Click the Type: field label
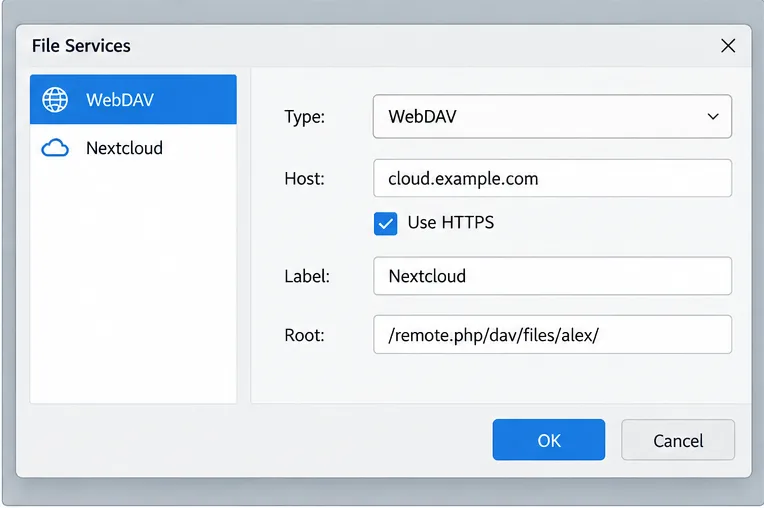This screenshot has height=508, width=764. tap(305, 117)
